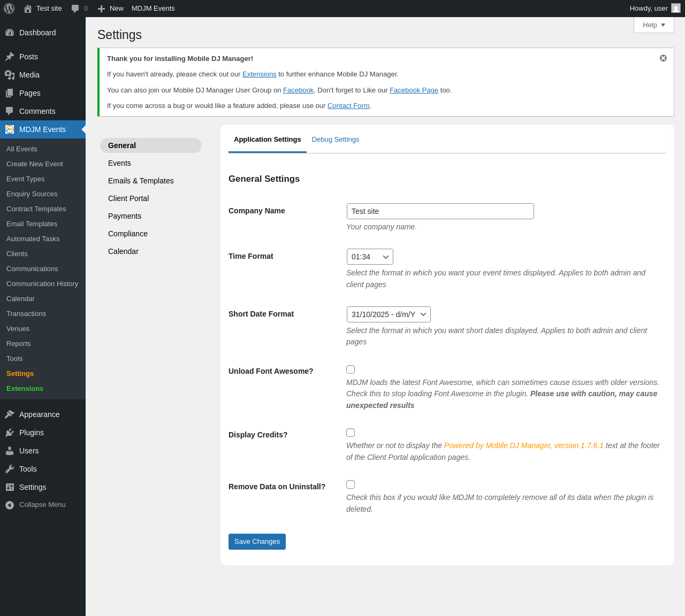Open the Extensions link in notice

259,74
